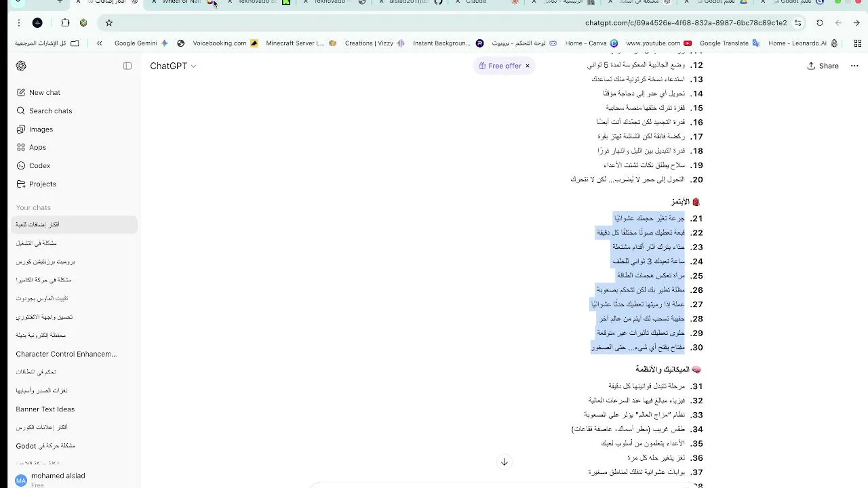
Task: Click list item 'مرآة تعكس هجمات الطاقة'
Action: (x=650, y=275)
